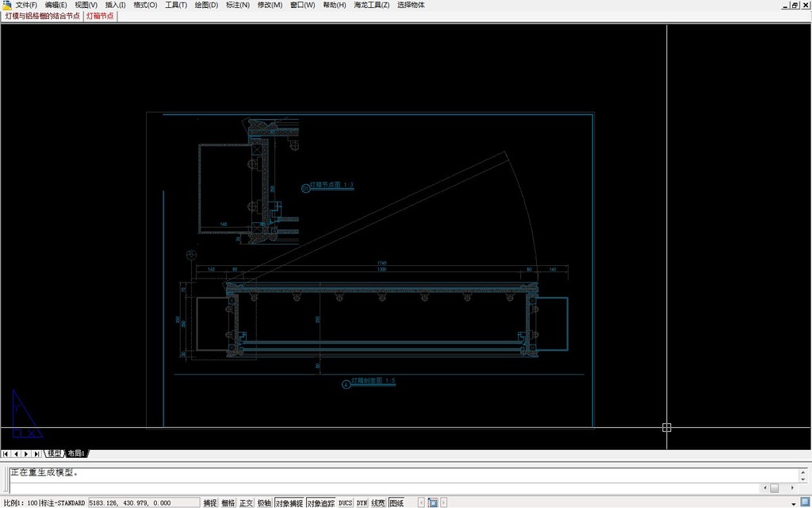Open the 标注(N) menu
812x508 pixels.
(238, 6)
